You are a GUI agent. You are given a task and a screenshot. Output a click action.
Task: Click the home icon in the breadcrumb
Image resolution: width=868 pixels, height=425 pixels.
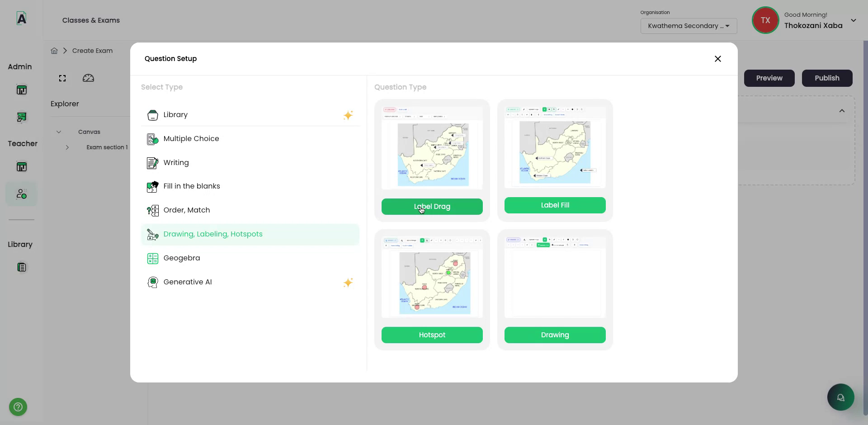tap(54, 50)
